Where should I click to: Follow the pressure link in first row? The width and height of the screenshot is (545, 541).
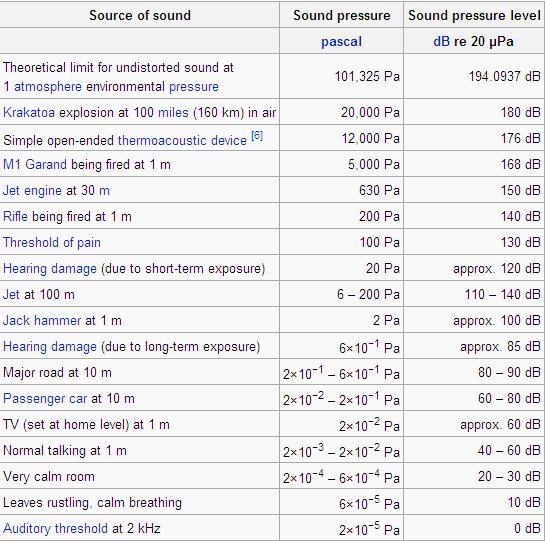pyautogui.click(x=194, y=87)
